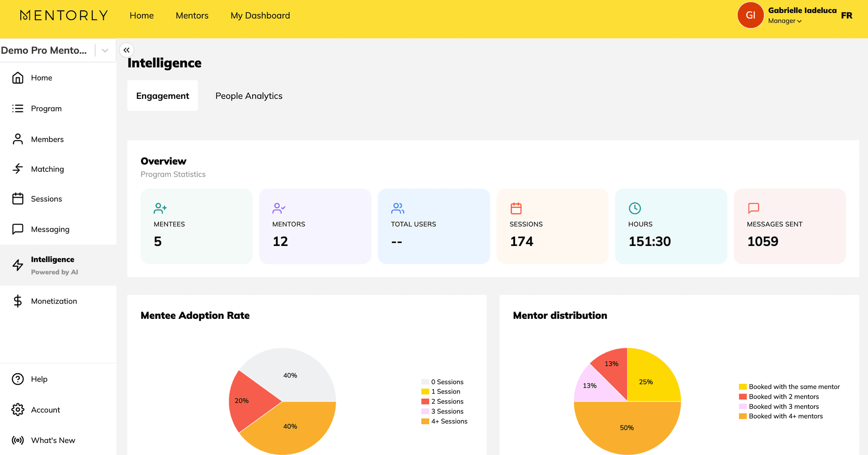This screenshot has height=455, width=868.
Task: Select the Engagement tab
Action: coord(162,96)
